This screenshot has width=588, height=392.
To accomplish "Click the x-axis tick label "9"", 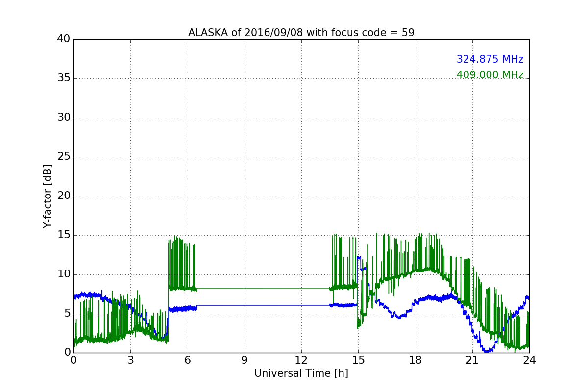I will coord(245,360).
